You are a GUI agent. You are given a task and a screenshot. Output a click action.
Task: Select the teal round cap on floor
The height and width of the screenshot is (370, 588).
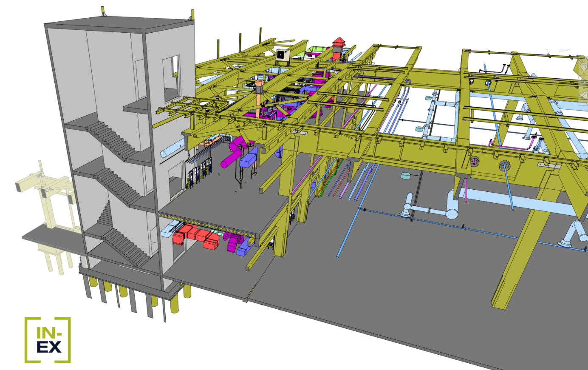[406, 175]
